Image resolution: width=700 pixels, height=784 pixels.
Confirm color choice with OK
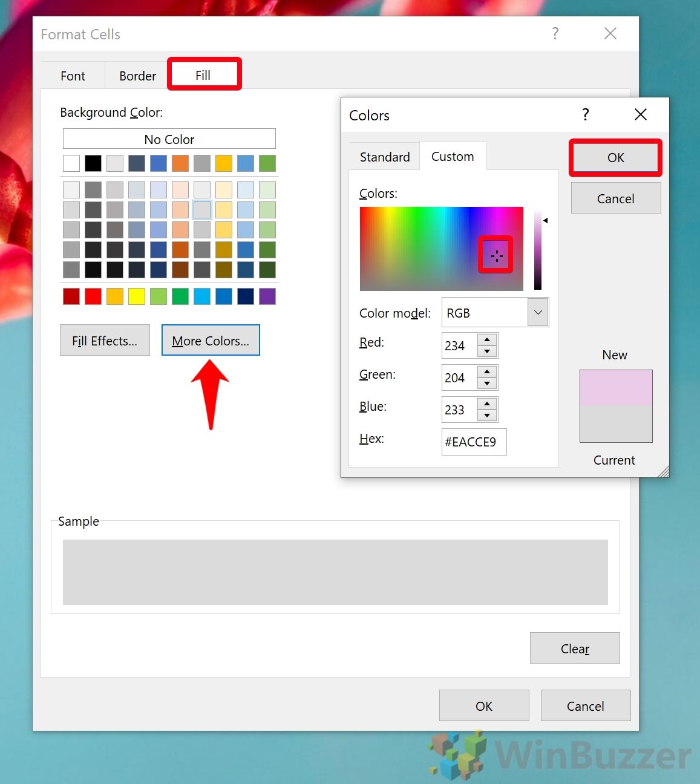click(x=615, y=157)
